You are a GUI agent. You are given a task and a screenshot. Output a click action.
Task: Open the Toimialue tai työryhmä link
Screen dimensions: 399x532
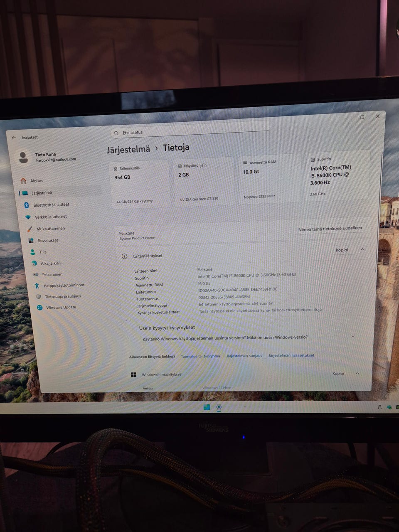[x=200, y=356]
